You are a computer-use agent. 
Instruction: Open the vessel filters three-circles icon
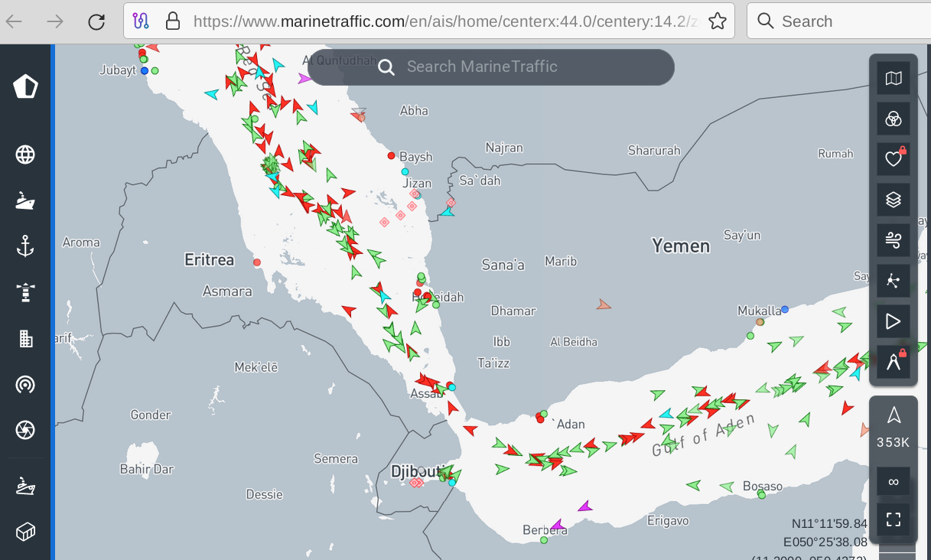(x=893, y=119)
